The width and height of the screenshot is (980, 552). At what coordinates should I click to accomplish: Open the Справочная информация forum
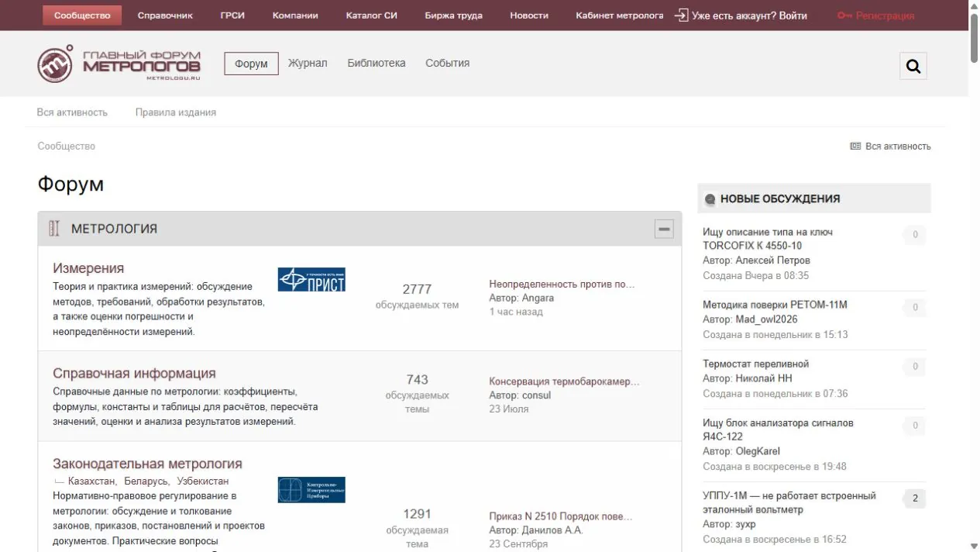click(x=134, y=374)
